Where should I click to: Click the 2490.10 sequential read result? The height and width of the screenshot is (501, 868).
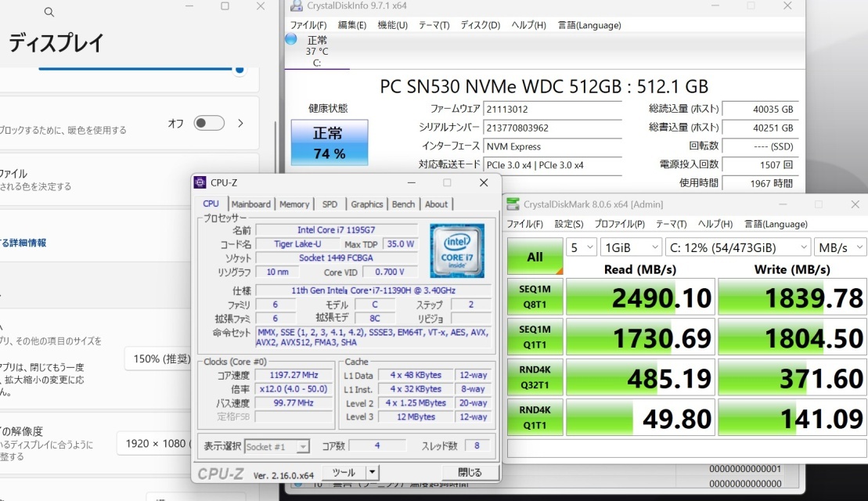point(640,297)
